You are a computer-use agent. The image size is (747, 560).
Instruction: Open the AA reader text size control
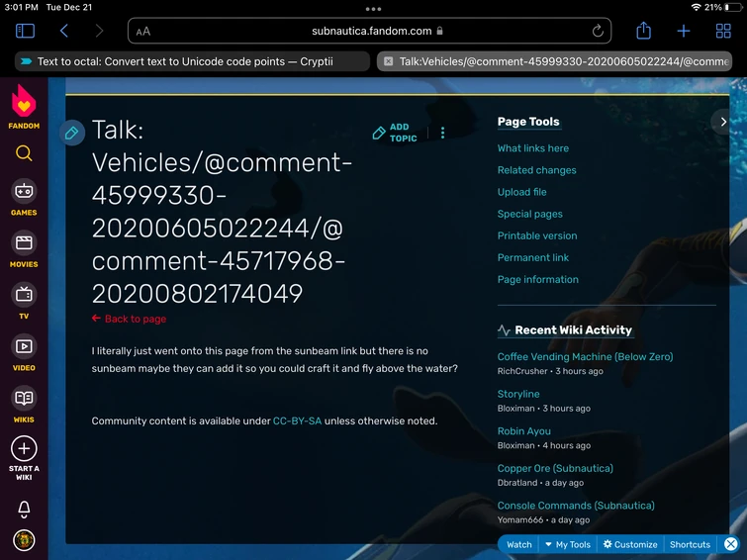(142, 32)
